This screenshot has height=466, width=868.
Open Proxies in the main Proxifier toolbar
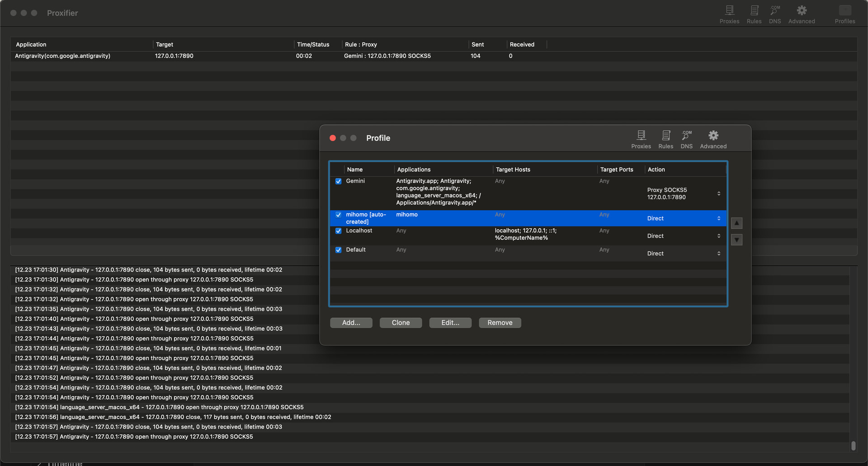[729, 14]
